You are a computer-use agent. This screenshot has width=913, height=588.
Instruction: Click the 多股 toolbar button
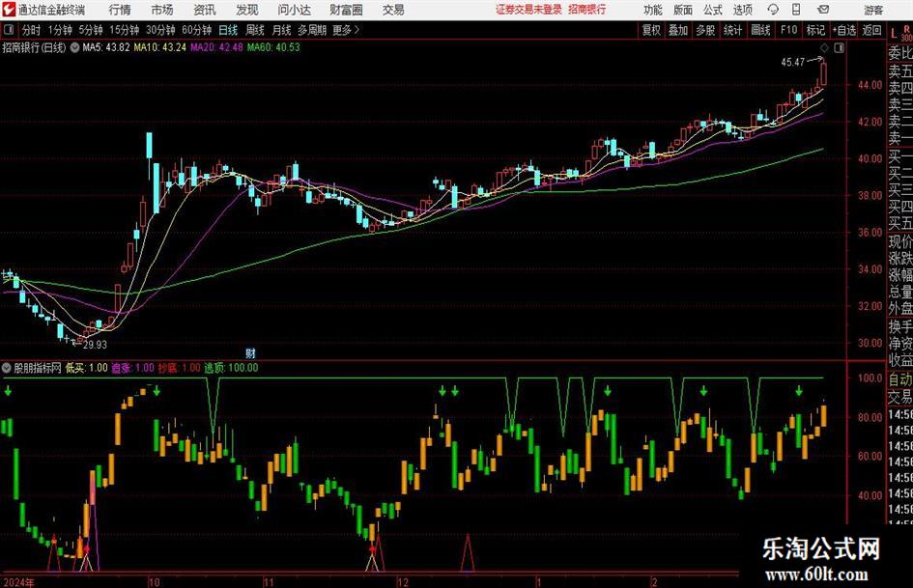tap(705, 30)
